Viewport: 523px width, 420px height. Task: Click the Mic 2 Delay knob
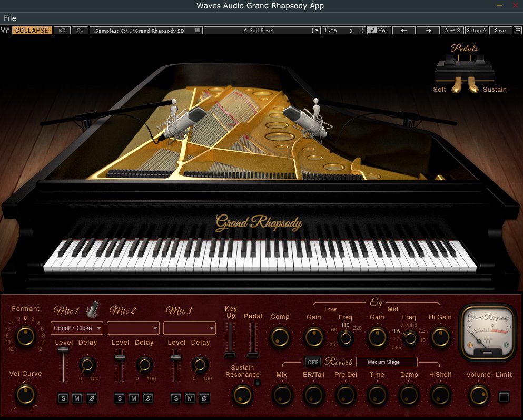144,365
